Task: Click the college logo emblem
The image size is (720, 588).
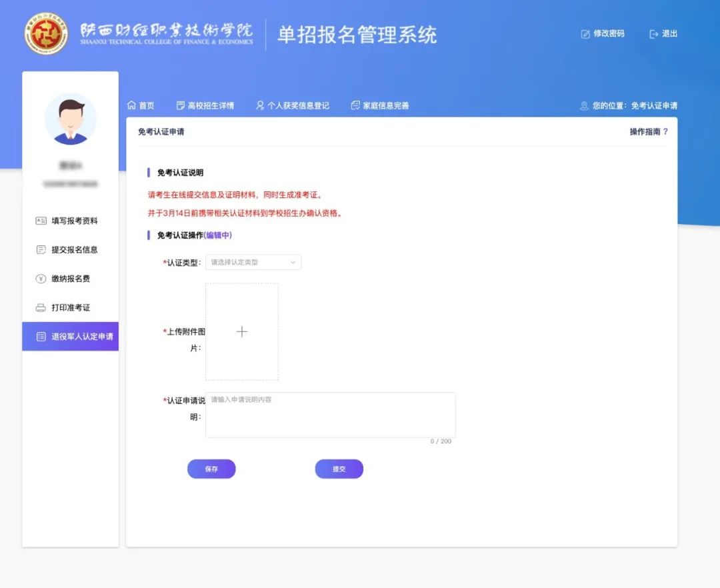Action: click(47, 33)
